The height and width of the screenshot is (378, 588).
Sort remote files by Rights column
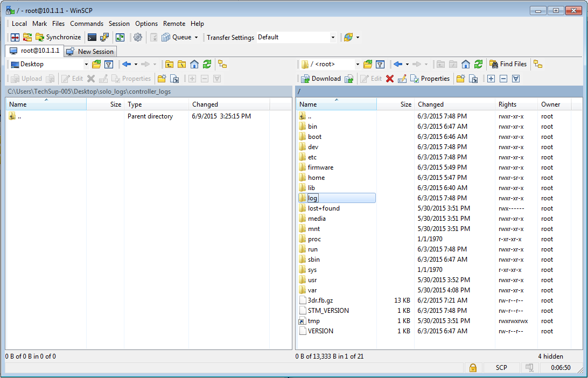pyautogui.click(x=516, y=104)
